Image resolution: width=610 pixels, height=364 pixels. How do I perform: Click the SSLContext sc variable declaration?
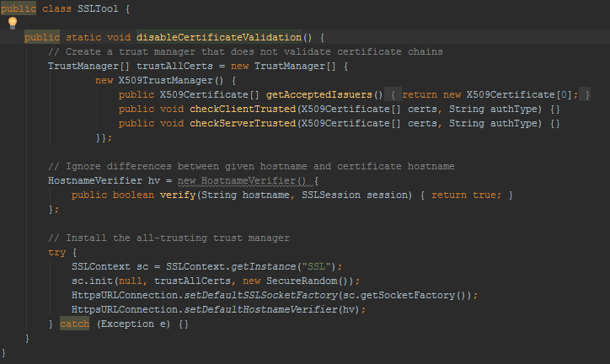110,266
